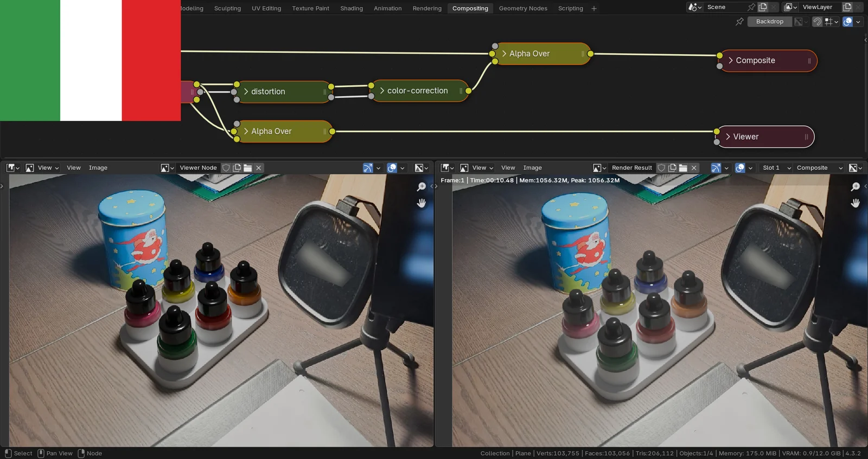The height and width of the screenshot is (459, 868).
Task: Pin the node tree with the pin icon
Action: pyautogui.click(x=739, y=22)
